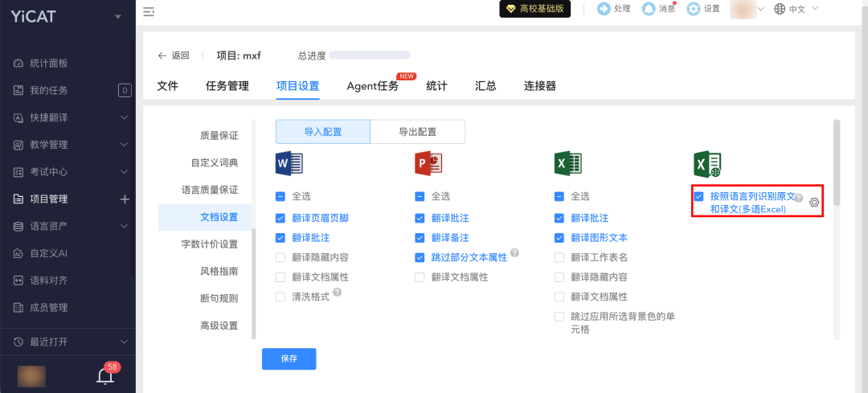Viewport: 868px width, 393px height.
Task: Click the user avatar at sidebar bottom
Action: click(31, 376)
